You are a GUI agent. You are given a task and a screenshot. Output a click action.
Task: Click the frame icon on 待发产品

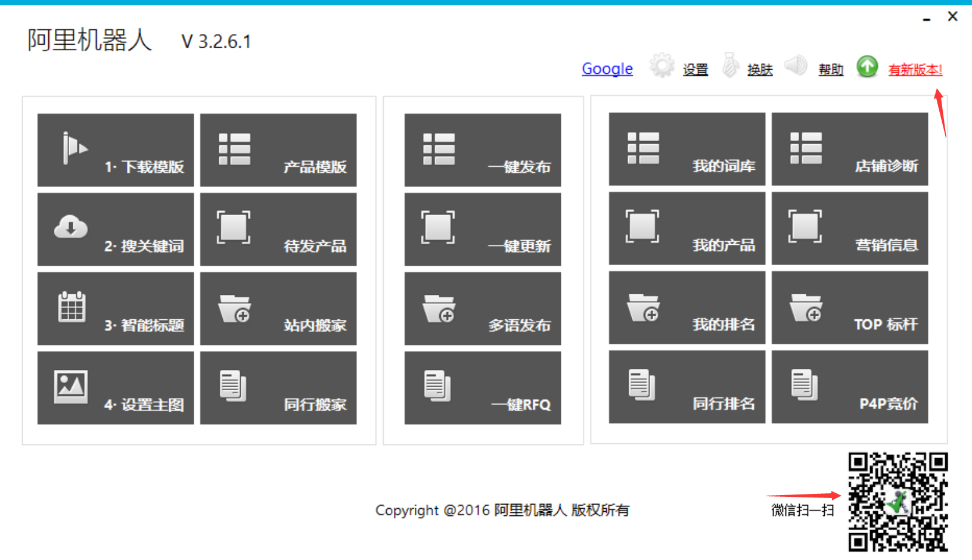coord(234,227)
